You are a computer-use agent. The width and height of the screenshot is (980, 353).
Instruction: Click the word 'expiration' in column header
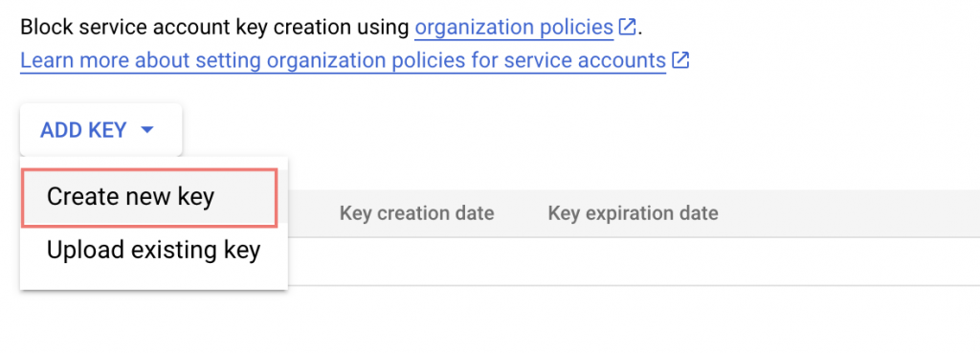(x=620, y=213)
